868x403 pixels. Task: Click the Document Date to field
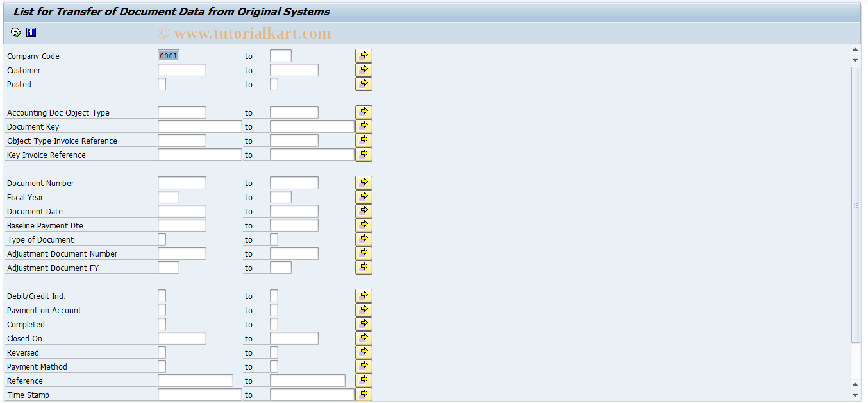(x=294, y=211)
